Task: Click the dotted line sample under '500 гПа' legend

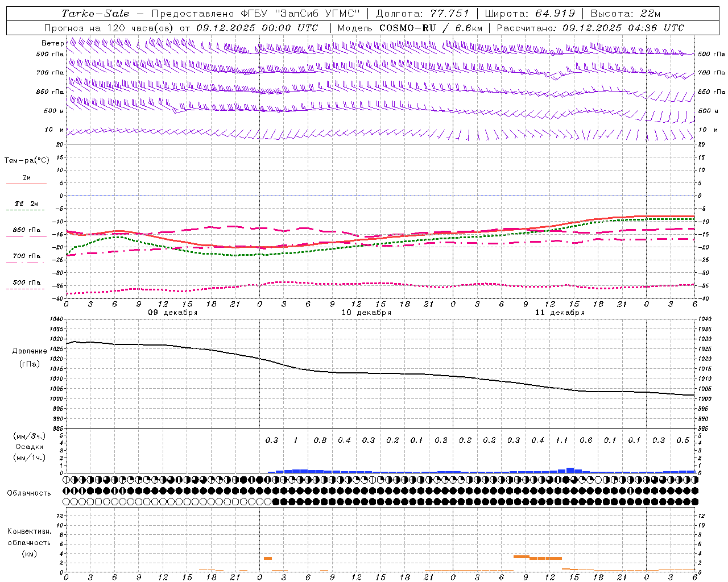Action: coord(26,289)
